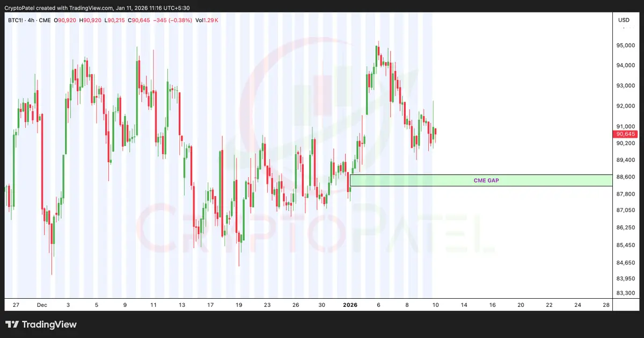This screenshot has width=644, height=338.
Task: Click the 95,000 price axis label
Action: (x=625, y=46)
